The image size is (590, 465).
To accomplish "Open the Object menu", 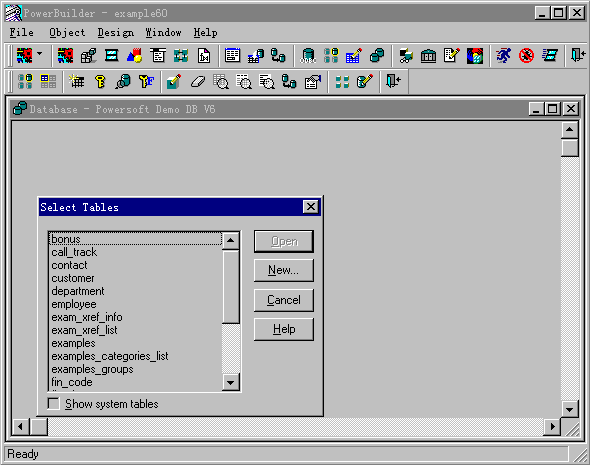I will point(67,33).
